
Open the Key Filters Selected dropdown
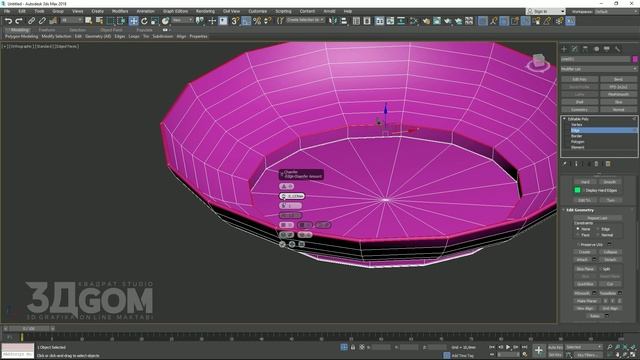[584, 347]
